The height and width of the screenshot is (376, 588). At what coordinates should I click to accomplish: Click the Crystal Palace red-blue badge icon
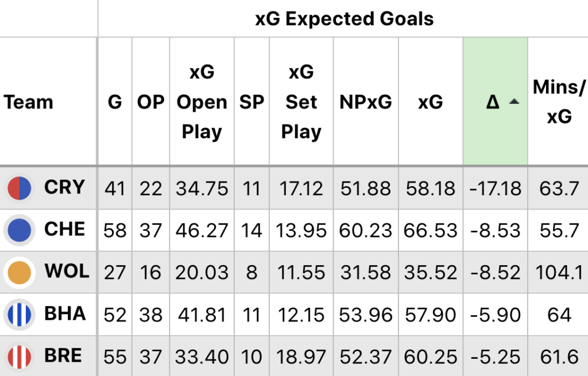click(x=20, y=188)
